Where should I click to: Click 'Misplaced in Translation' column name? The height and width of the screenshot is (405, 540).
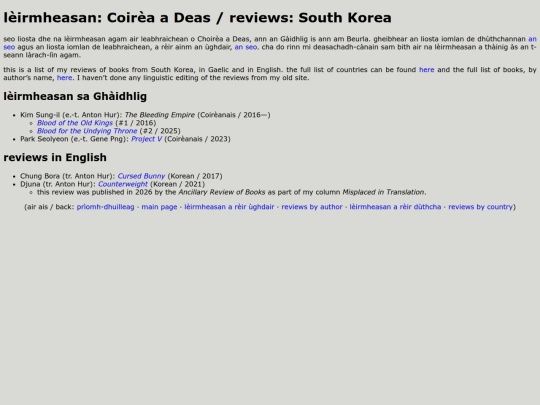coord(383,192)
